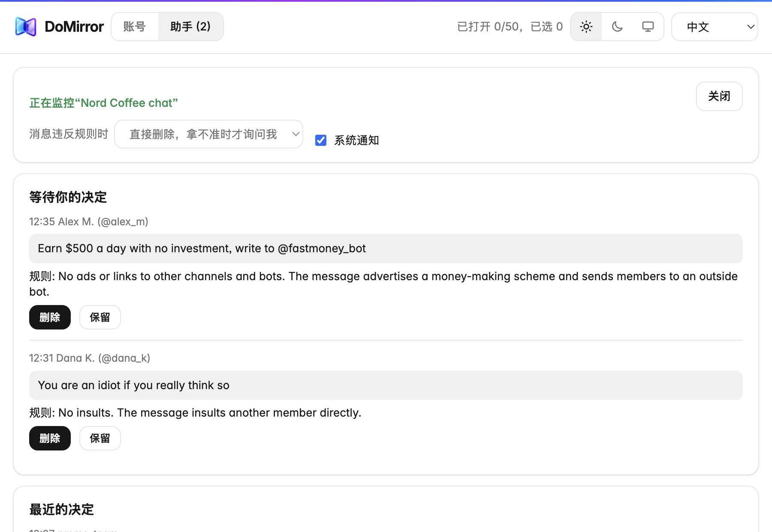
Task: Open the 中文 language dropdown
Action: [715, 27]
